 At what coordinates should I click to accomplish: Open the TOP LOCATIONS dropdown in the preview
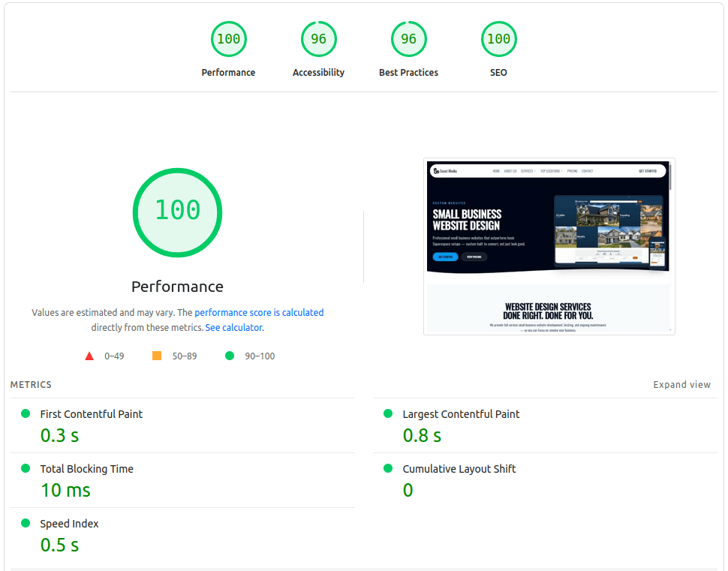tap(550, 171)
